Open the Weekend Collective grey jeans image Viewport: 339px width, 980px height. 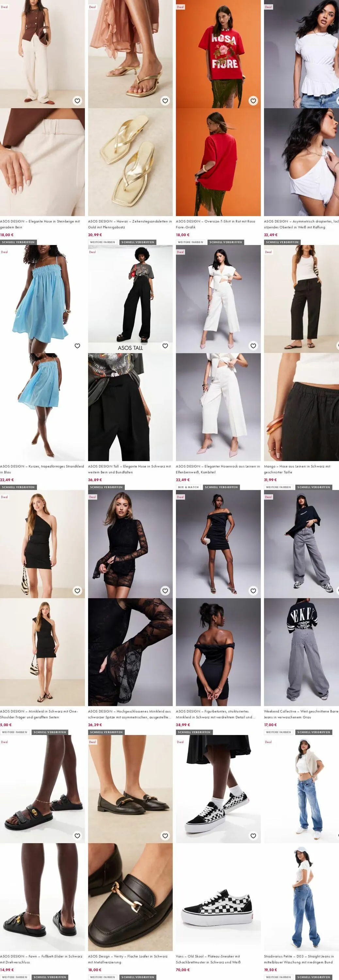301,544
